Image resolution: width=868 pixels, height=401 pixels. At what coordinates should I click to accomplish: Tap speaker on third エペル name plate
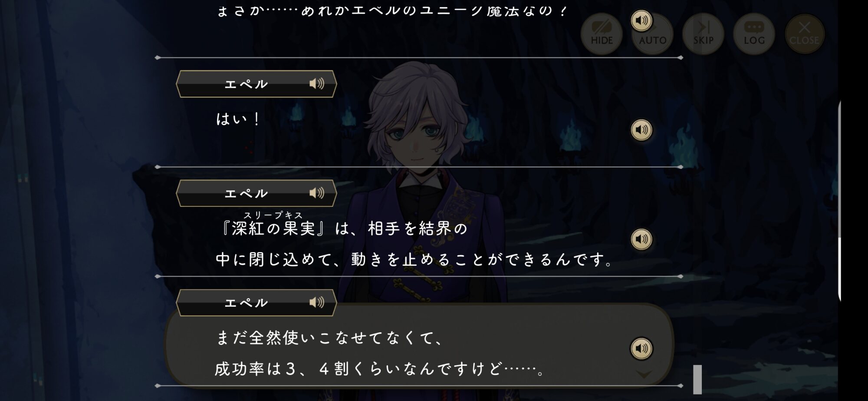317,302
